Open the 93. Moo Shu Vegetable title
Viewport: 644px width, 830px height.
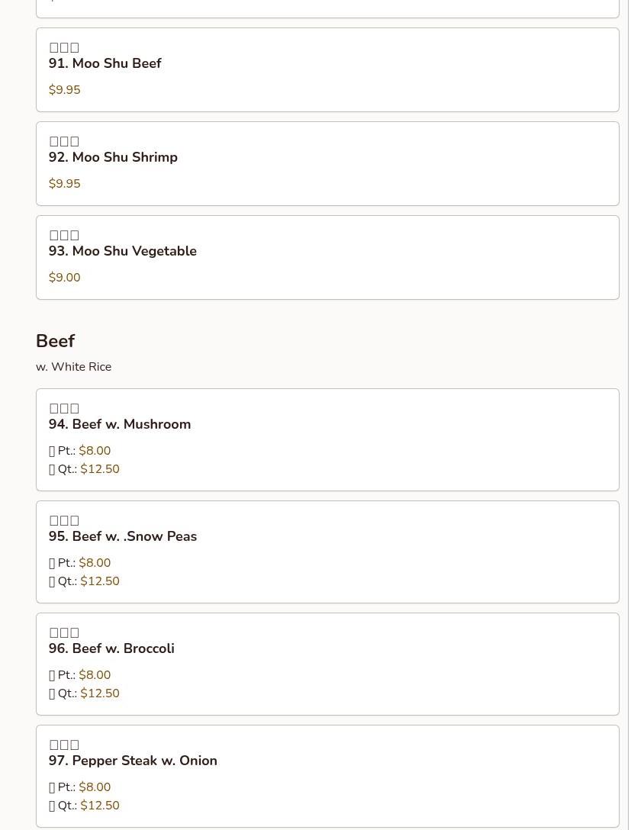[x=122, y=251]
